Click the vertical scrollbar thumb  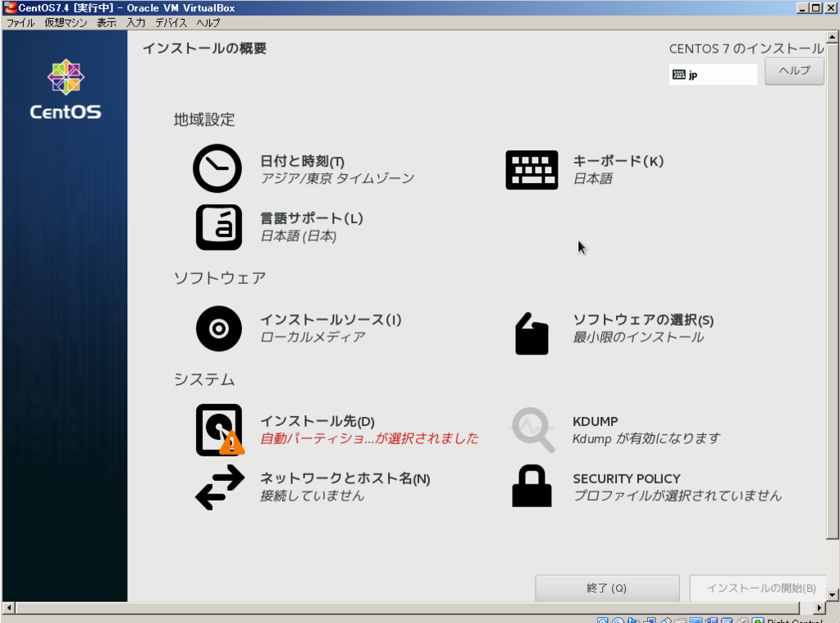point(832,291)
